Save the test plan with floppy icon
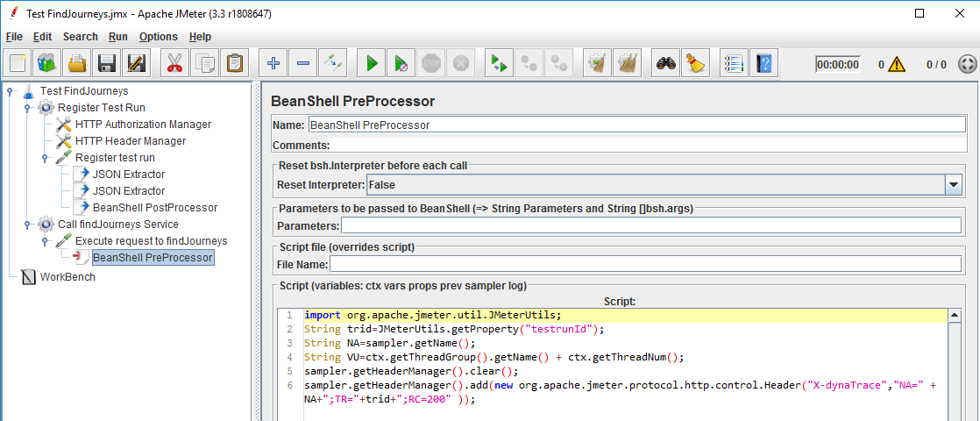980x421 pixels. pyautogui.click(x=107, y=63)
